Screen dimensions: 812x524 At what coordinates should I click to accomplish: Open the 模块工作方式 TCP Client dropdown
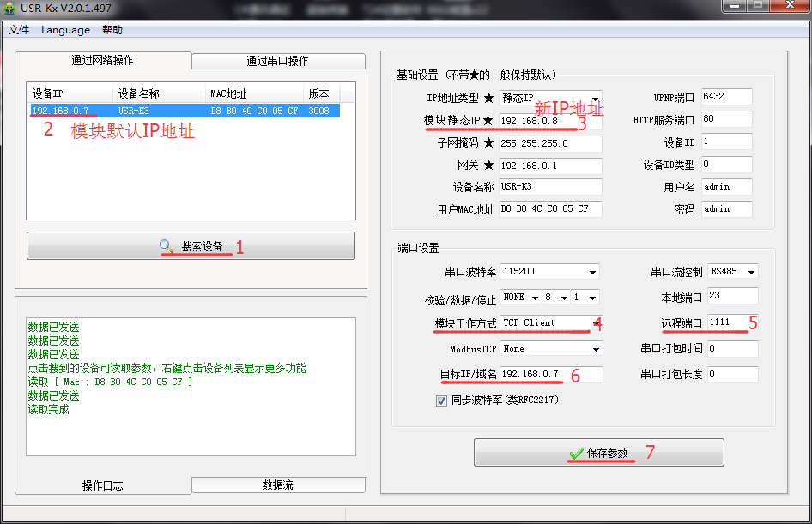point(549,323)
